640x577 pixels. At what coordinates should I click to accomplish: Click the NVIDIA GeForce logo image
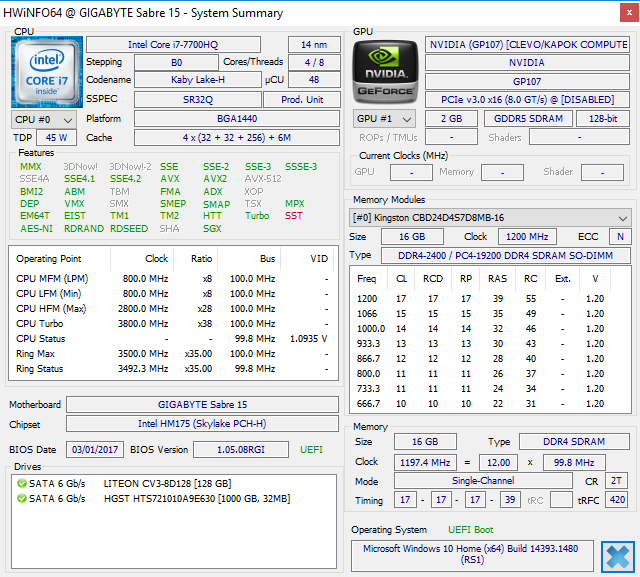[385, 72]
